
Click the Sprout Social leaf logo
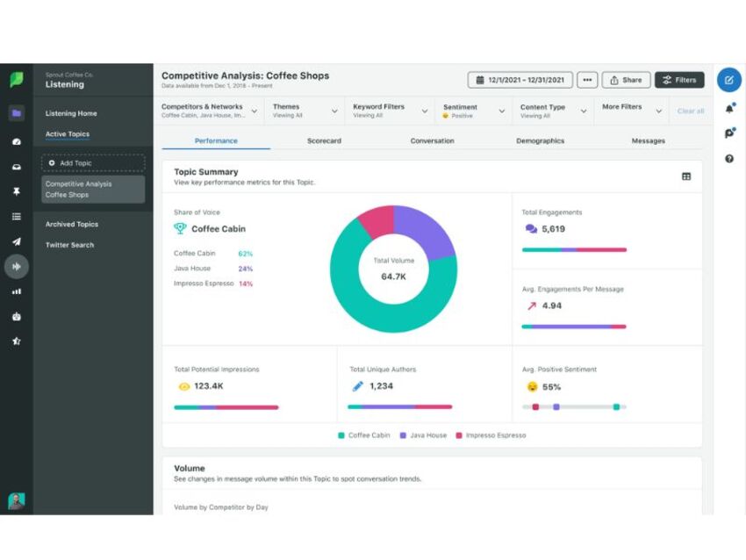[16, 80]
